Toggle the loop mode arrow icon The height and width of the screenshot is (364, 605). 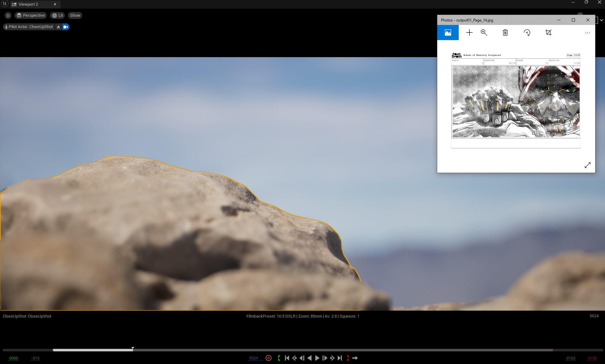coord(355,358)
